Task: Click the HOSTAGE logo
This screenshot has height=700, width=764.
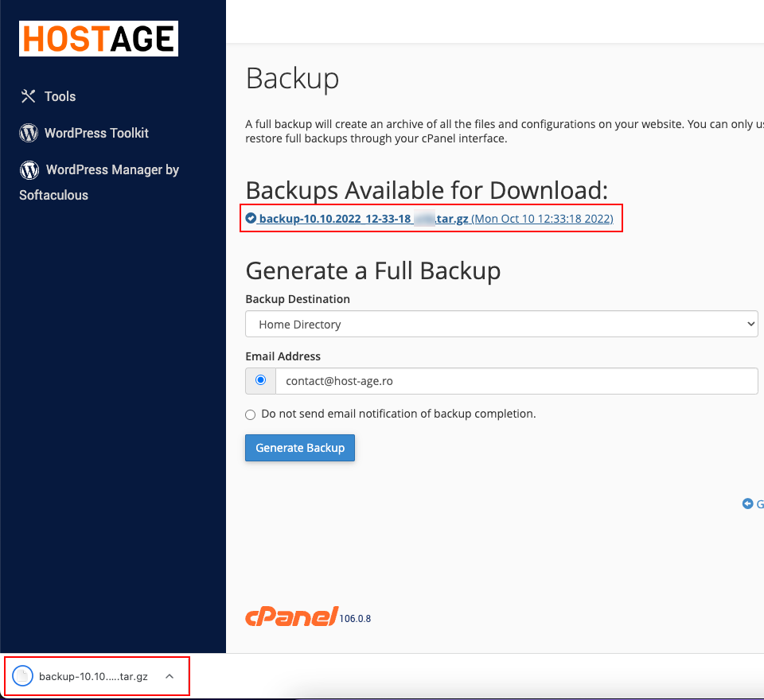Action: (98, 38)
